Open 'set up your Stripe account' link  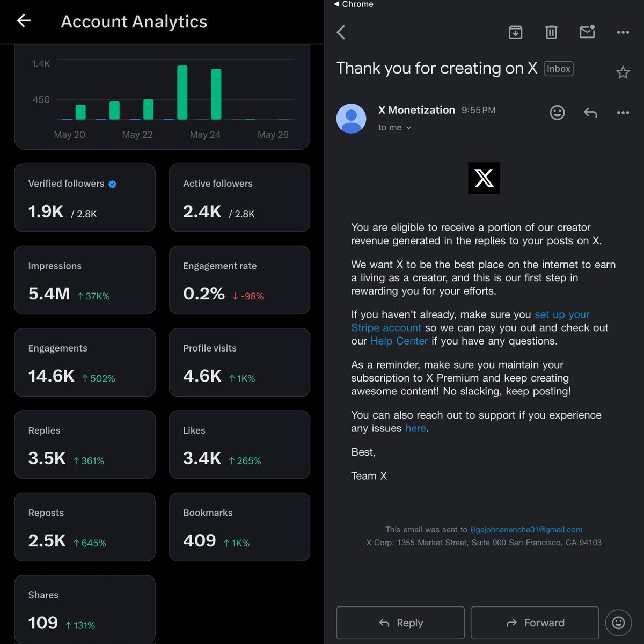coord(470,321)
